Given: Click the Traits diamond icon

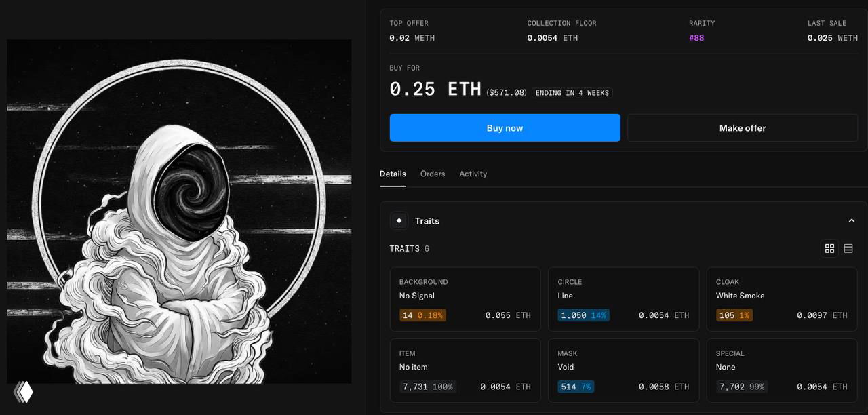Looking at the screenshot, I should 399,220.
